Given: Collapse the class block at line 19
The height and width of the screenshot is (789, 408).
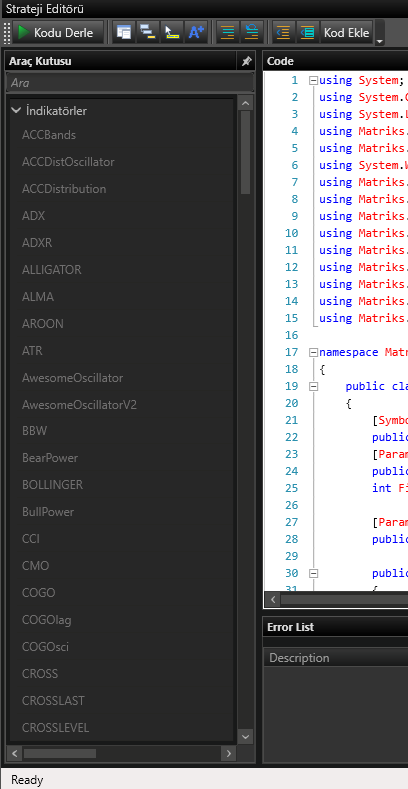Looking at the screenshot, I should point(313,386).
